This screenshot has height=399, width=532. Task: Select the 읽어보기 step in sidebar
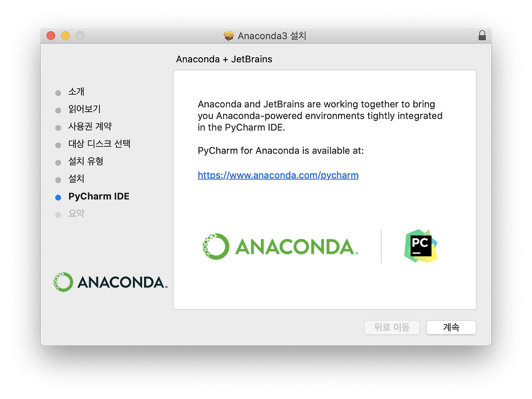click(x=84, y=109)
